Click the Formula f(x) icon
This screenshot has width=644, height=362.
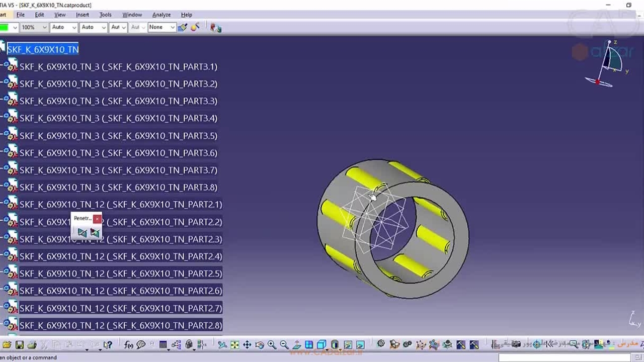point(128,345)
